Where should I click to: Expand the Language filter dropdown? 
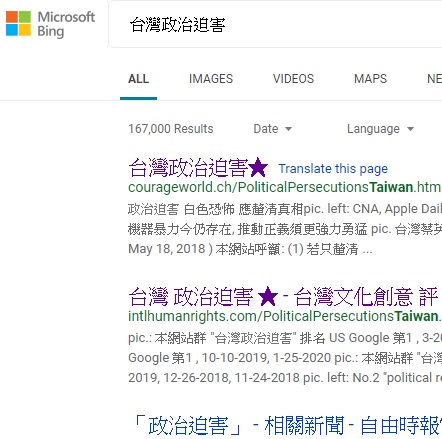click(x=380, y=129)
